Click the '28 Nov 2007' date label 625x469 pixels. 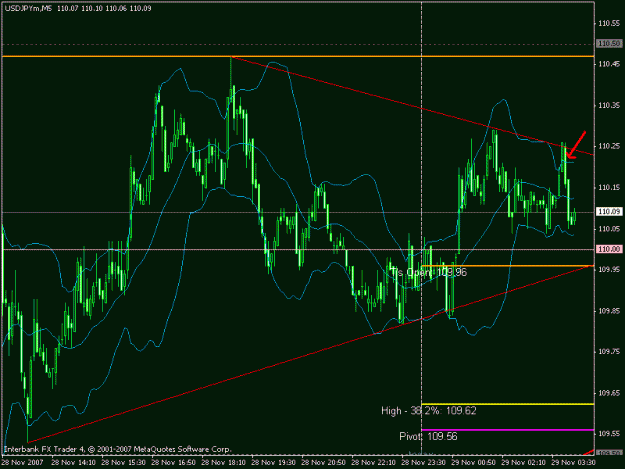point(22,463)
